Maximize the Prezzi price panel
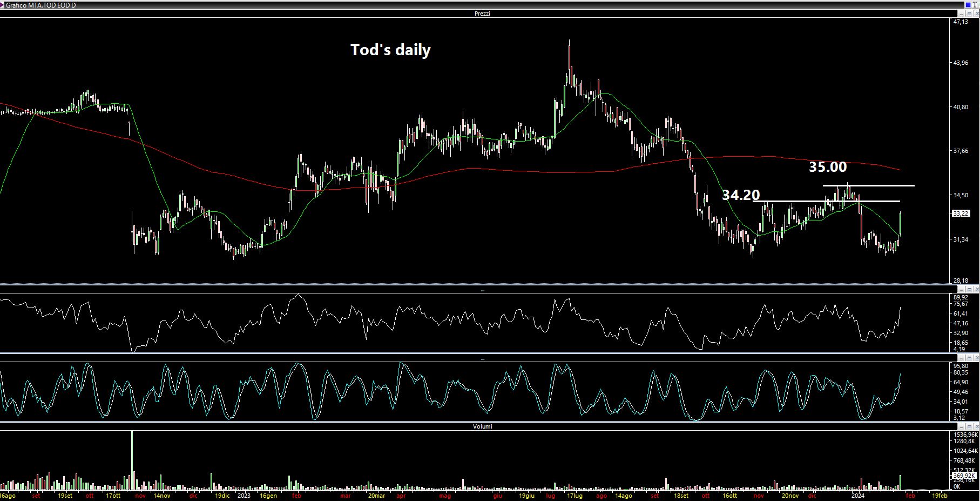The height and width of the screenshot is (501, 980). [x=969, y=14]
